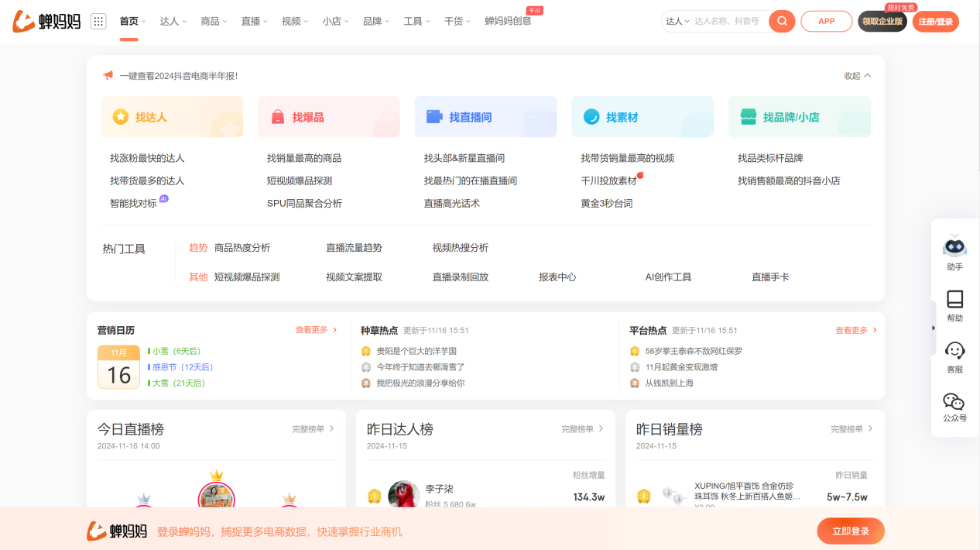This screenshot has height=550, width=980.
Task: Open 报表中心 link
Action: click(x=557, y=277)
